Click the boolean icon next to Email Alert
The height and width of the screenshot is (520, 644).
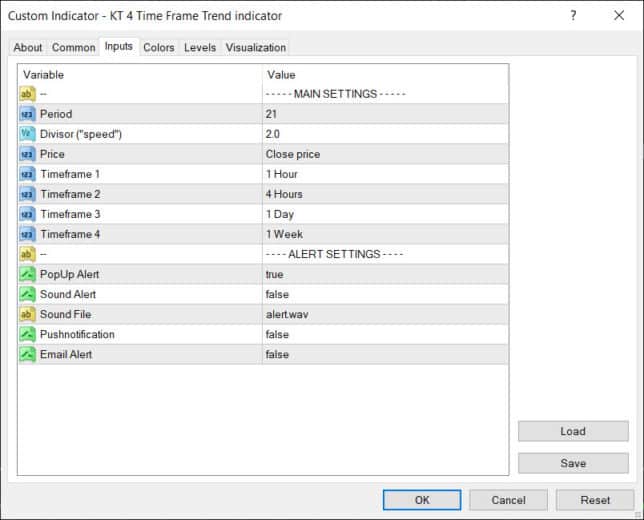coord(27,354)
